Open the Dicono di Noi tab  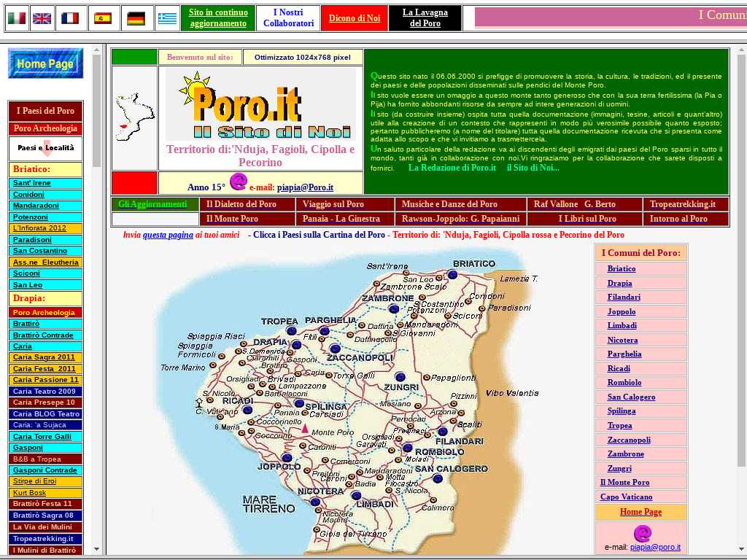pos(354,18)
